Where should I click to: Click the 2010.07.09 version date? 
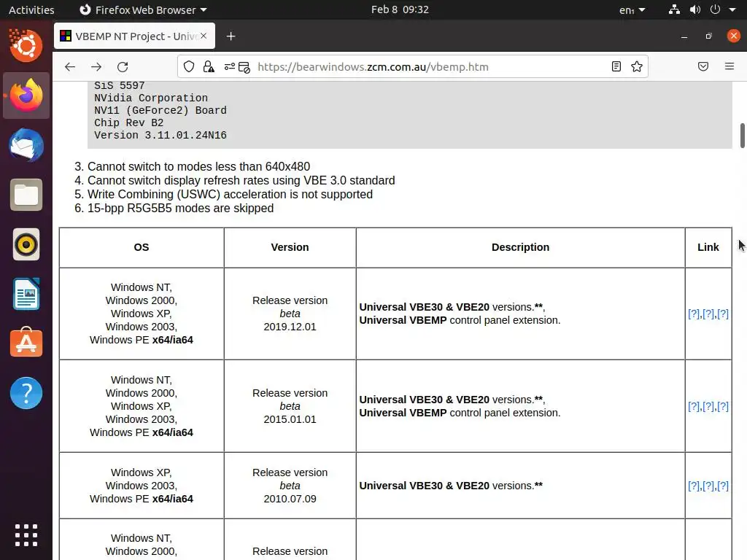(x=290, y=499)
